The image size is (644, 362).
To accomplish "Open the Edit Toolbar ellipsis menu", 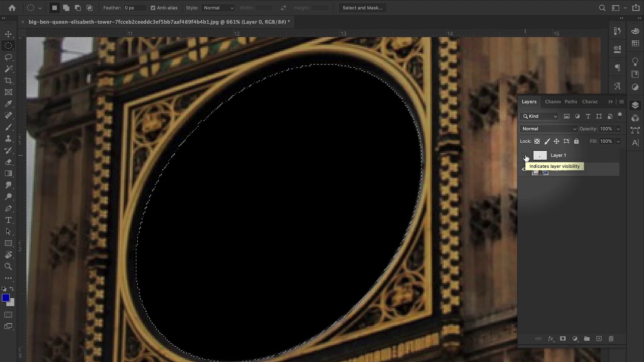I will tap(9, 278).
